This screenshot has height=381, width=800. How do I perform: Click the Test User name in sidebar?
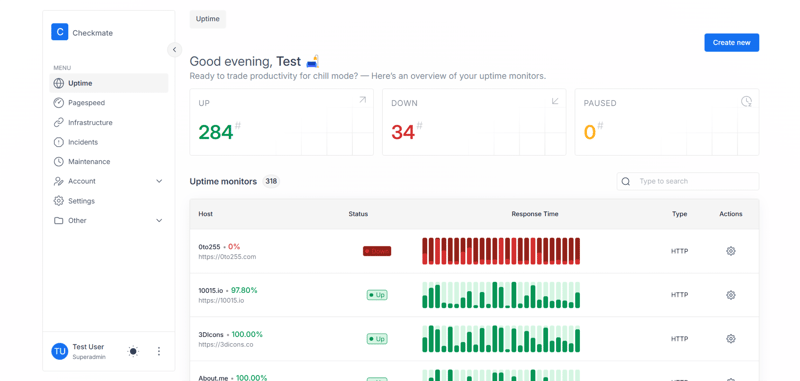click(88, 347)
